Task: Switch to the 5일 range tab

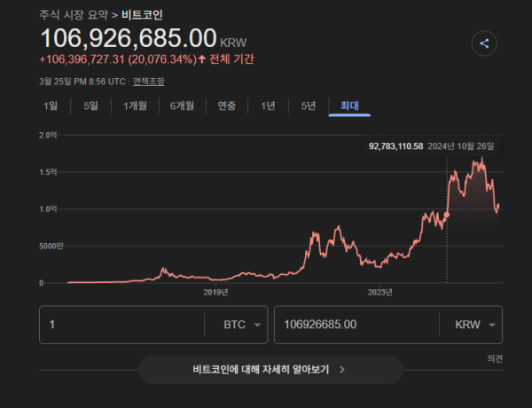Action: tap(90, 106)
